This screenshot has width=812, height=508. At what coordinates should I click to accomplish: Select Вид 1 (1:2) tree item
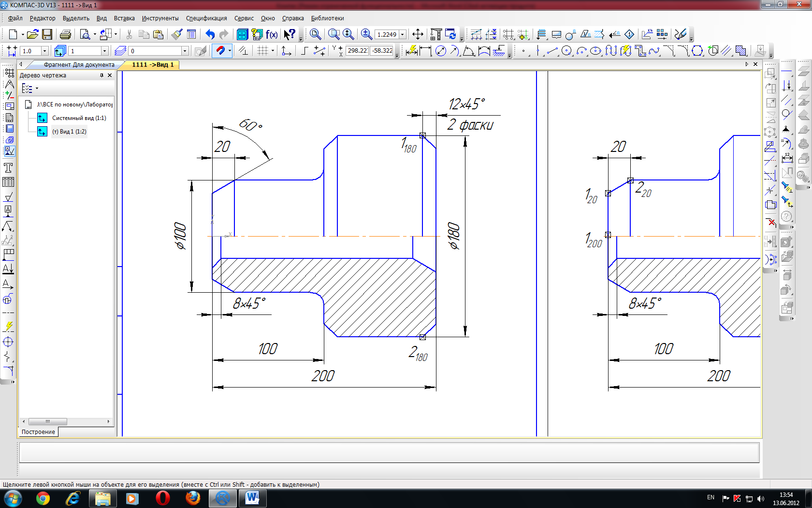click(69, 132)
